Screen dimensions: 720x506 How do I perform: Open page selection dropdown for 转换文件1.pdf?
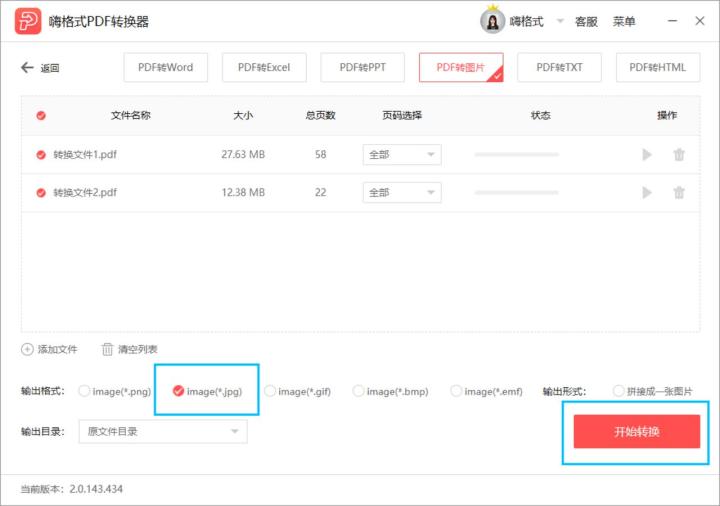[402, 155]
